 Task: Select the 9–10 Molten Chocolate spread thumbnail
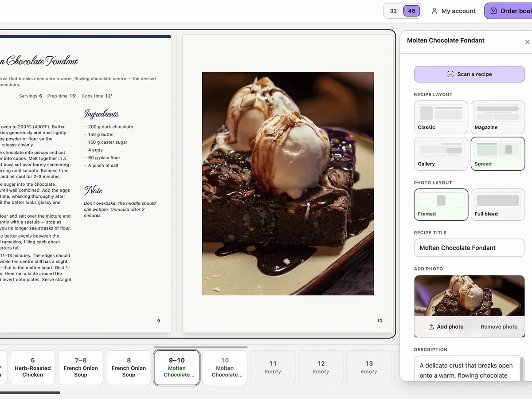[x=177, y=368]
